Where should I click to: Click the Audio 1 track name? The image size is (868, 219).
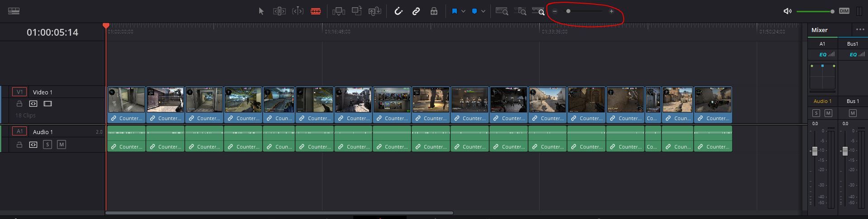pyautogui.click(x=43, y=132)
